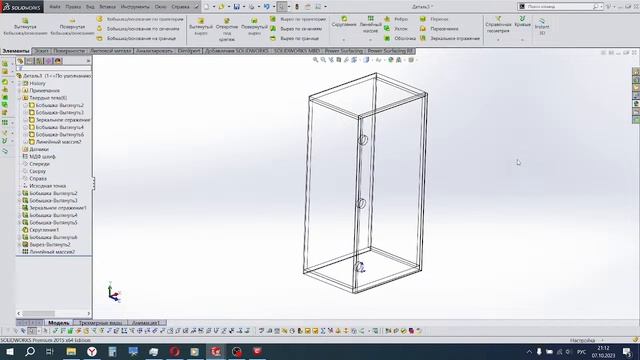Open FeatureManager design tree tab icon
This screenshot has height=360, width=640.
pyautogui.click(x=20, y=61)
